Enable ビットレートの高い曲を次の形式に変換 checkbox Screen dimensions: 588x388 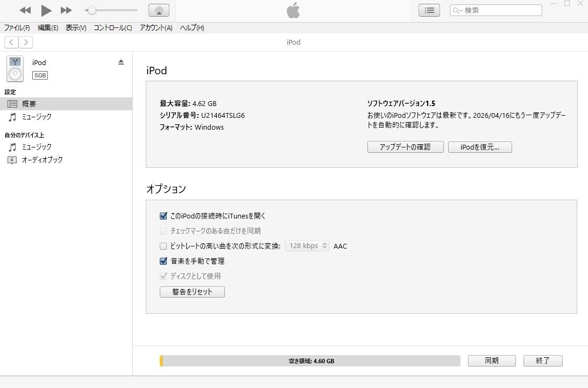164,246
